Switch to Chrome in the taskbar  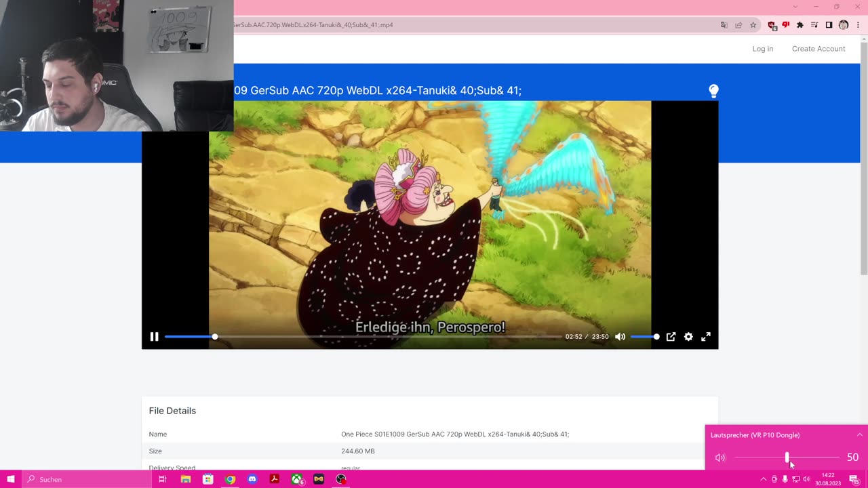coord(230,479)
